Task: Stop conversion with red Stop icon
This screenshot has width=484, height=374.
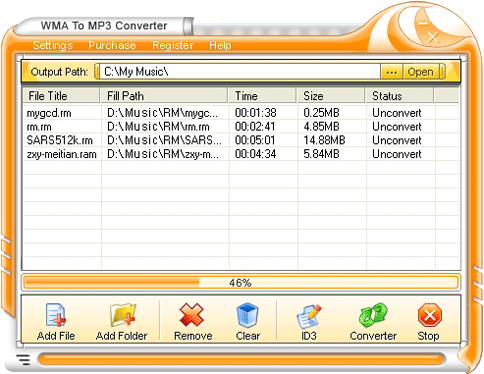Action: pyautogui.click(x=429, y=315)
